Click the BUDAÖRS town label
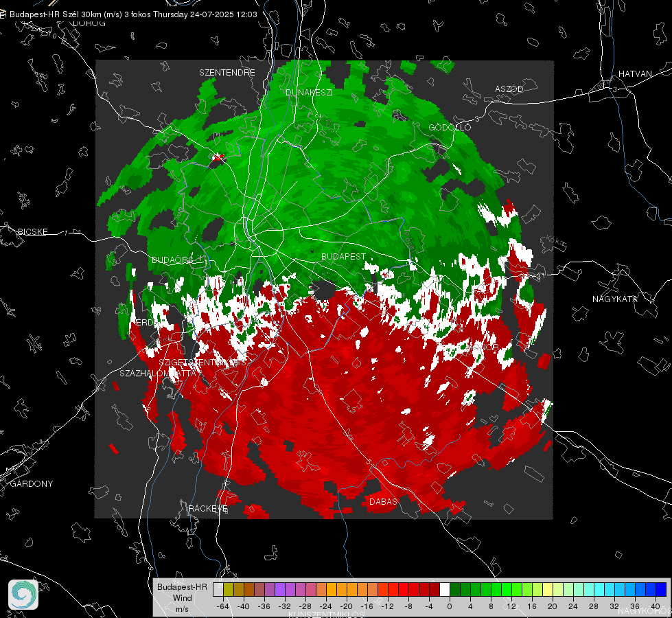Screen dimensions: 672x618 click(x=173, y=260)
